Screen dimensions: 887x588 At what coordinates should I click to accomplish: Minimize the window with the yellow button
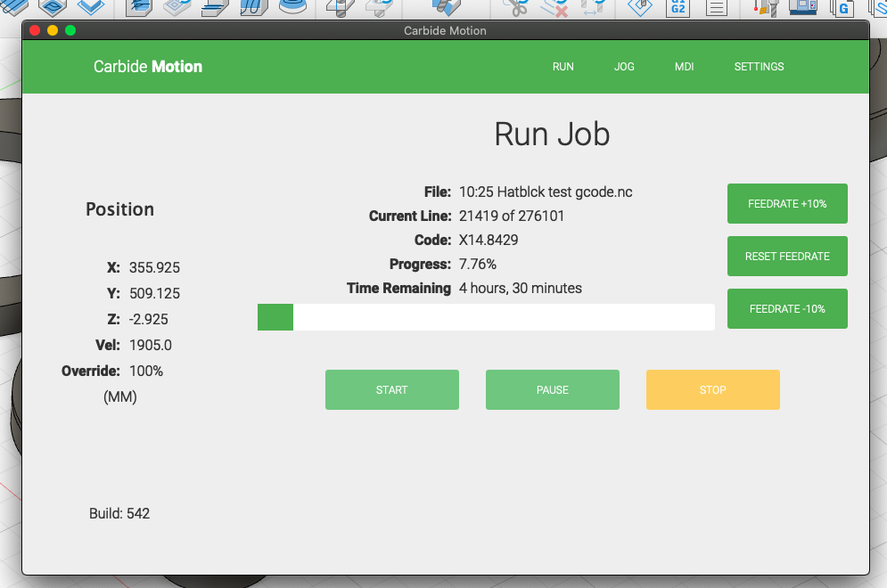tap(53, 30)
